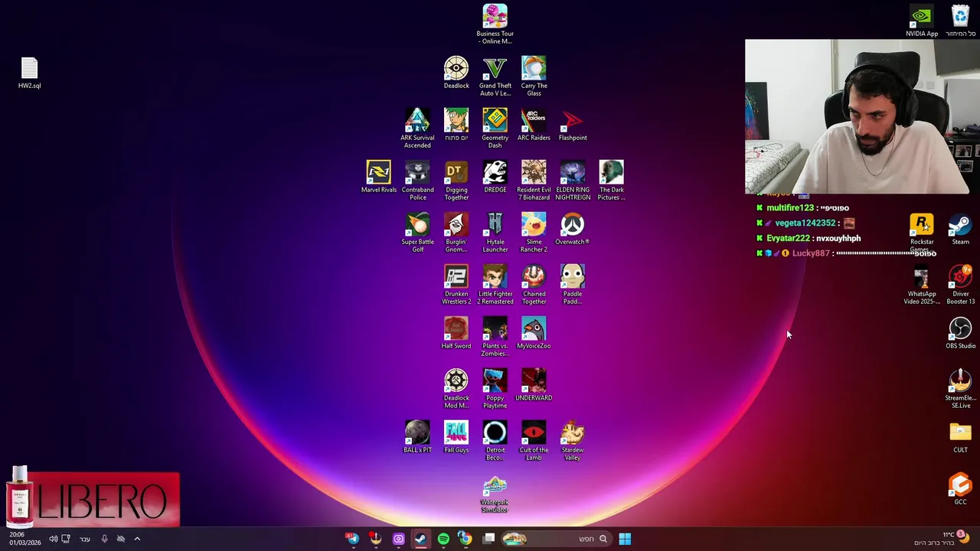Open the Deadlock Mod Manager shortcut
This screenshot has width=980, height=551.
click(456, 388)
